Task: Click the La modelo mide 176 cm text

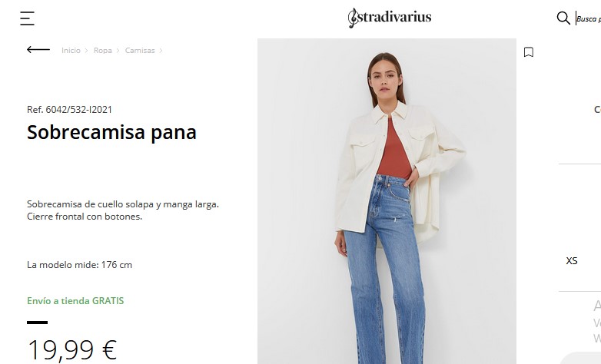Action: point(79,265)
